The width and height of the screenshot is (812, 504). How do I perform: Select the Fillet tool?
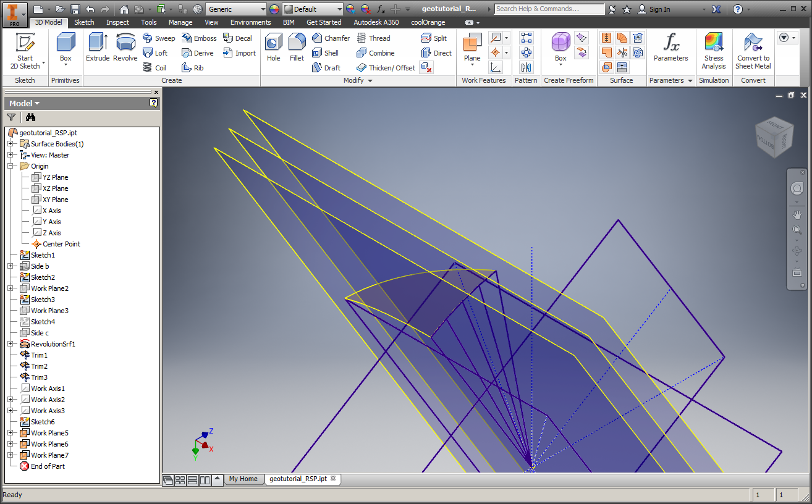click(x=297, y=47)
